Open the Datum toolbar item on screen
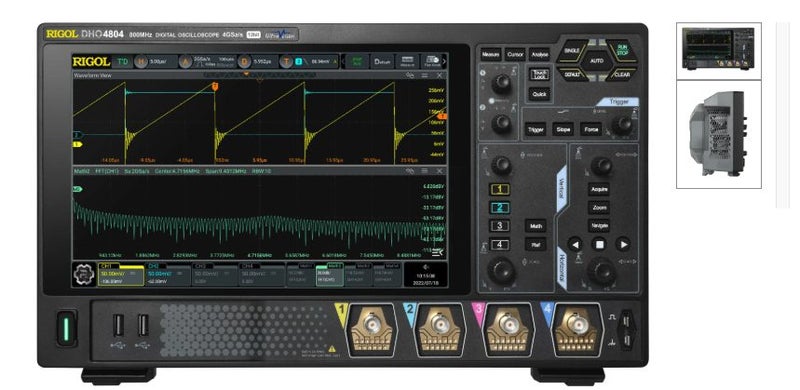This screenshot has width=800, height=390. point(382,62)
